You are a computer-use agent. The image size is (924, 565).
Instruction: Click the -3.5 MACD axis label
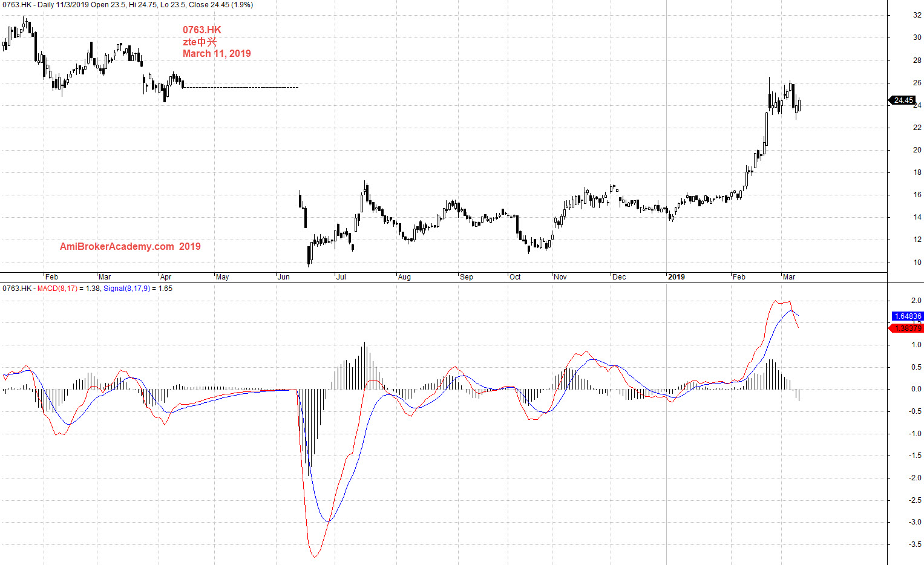coord(915,544)
